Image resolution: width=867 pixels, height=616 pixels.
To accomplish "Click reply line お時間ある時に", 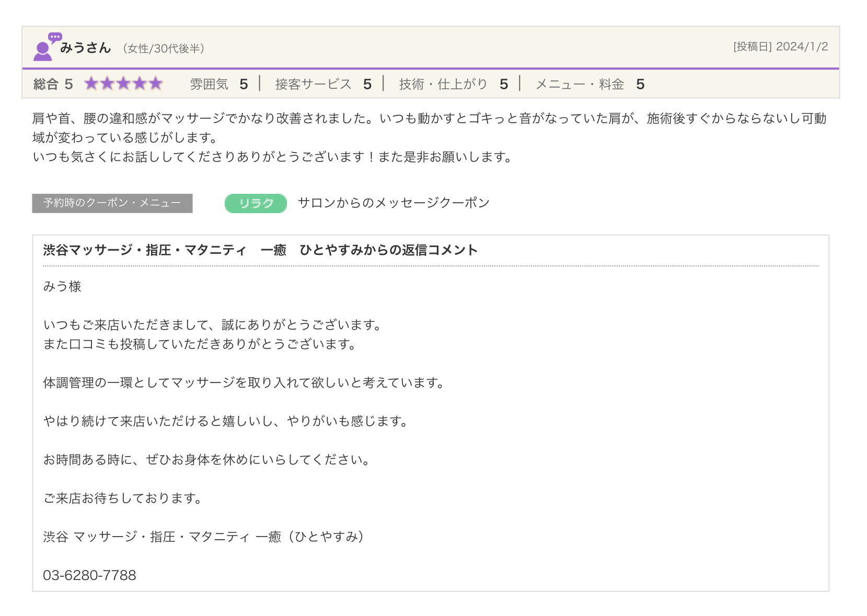I will (x=207, y=460).
